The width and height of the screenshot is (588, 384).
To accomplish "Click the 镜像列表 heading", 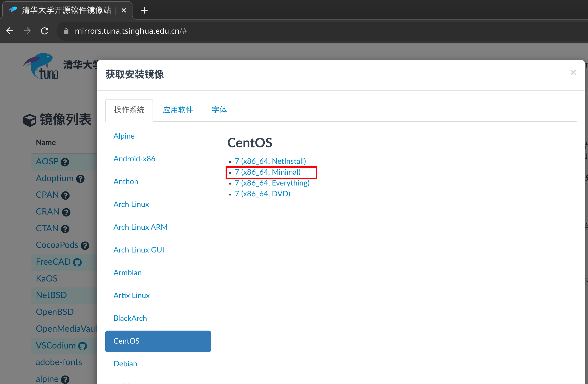I will coord(66,120).
